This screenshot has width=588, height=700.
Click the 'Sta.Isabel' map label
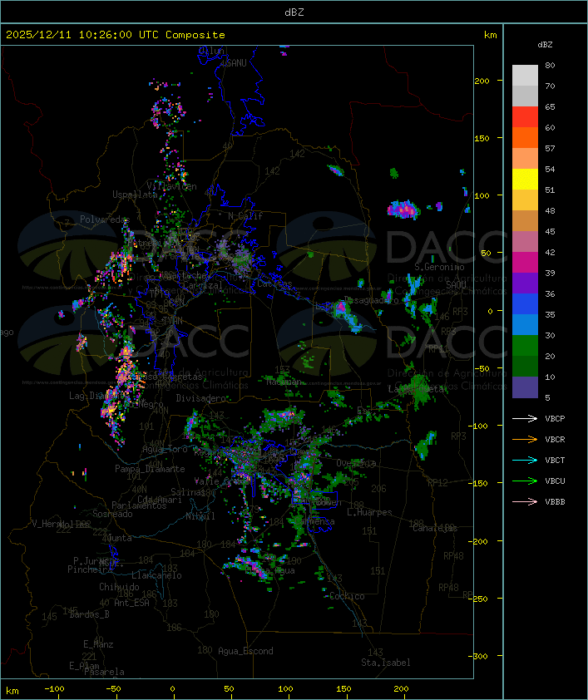386,663
